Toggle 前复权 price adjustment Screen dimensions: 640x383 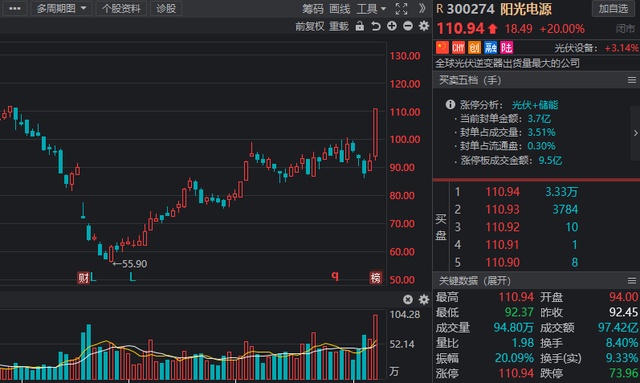coord(310,27)
